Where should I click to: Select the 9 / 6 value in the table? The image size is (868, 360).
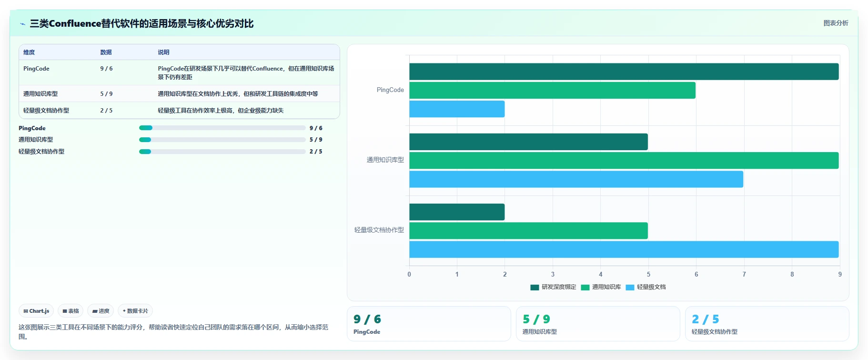pos(106,69)
